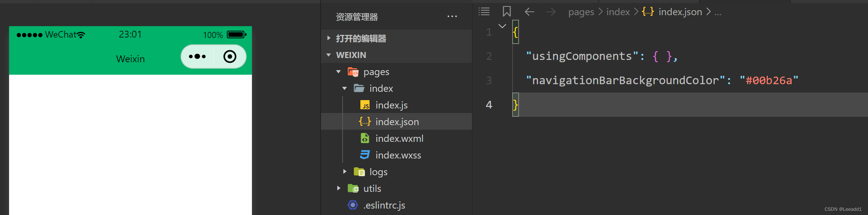Click the logs folder icon

(x=359, y=172)
